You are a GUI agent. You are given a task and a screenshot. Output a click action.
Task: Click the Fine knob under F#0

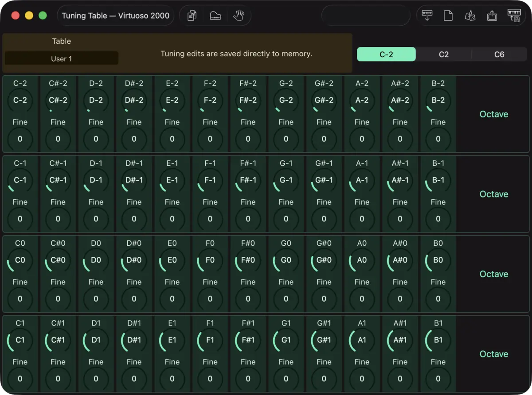248,298
